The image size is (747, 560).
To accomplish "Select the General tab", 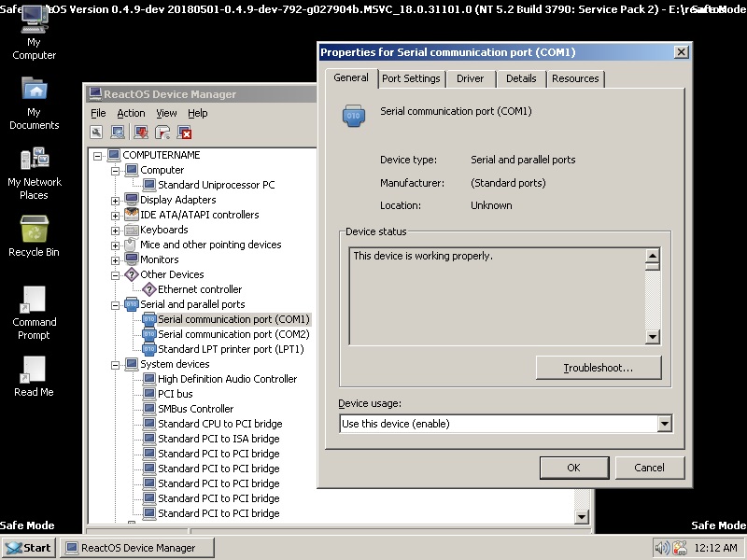I will click(x=351, y=77).
